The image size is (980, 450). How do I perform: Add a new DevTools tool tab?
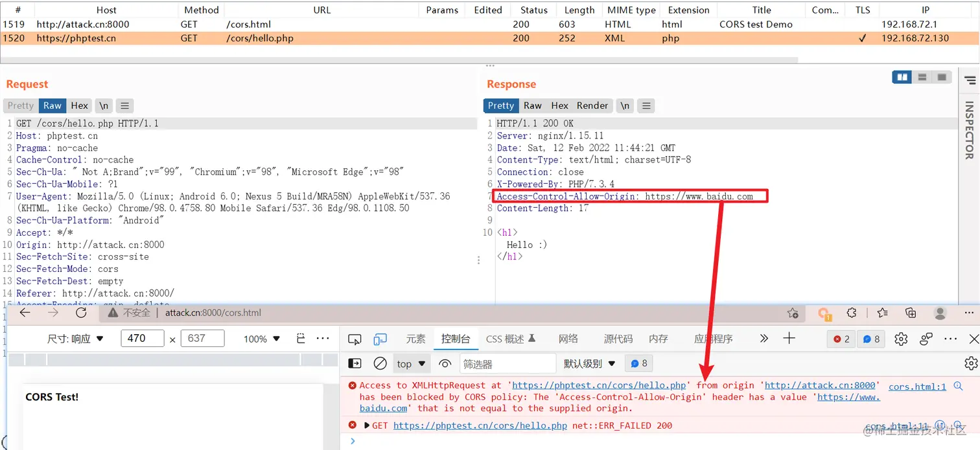pyautogui.click(x=789, y=338)
